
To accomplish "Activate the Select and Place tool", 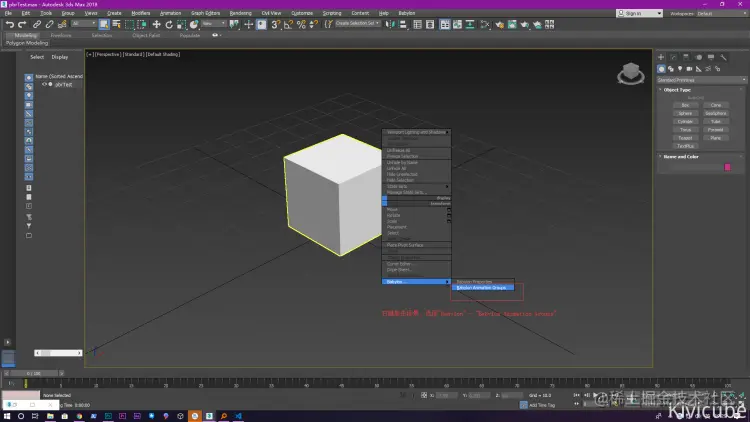I will coord(194,24).
